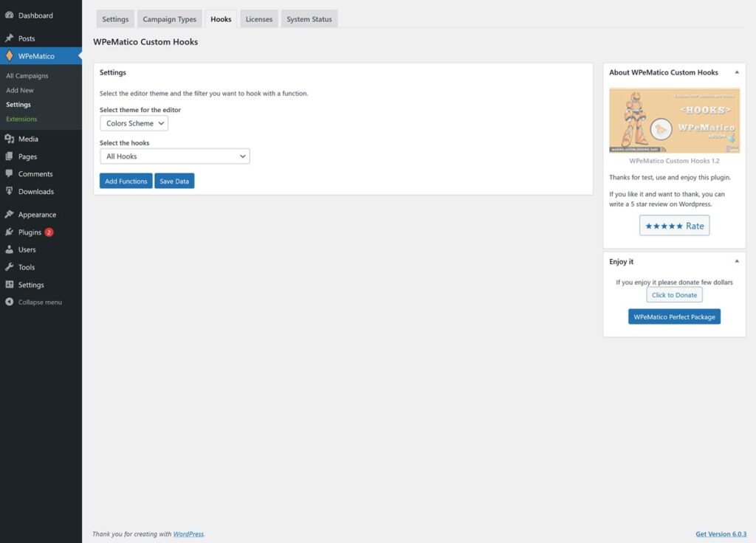756x543 pixels.
Task: Click the Appearance paintbrush icon
Action: (x=9, y=215)
